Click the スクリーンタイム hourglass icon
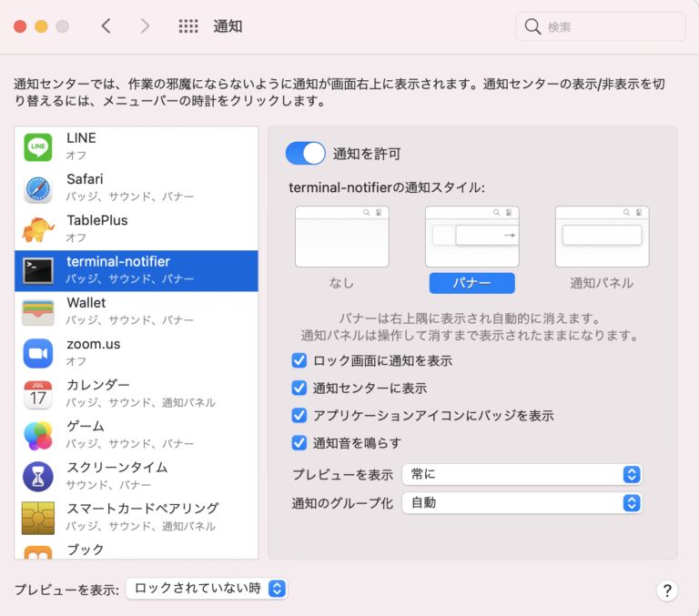The height and width of the screenshot is (616, 699). point(38,477)
